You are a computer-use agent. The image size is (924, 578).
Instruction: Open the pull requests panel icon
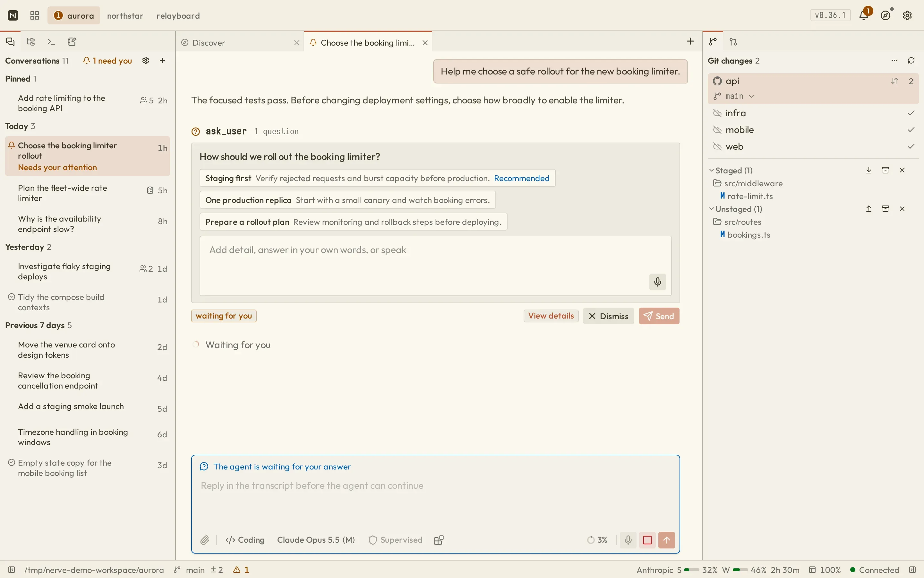(733, 42)
